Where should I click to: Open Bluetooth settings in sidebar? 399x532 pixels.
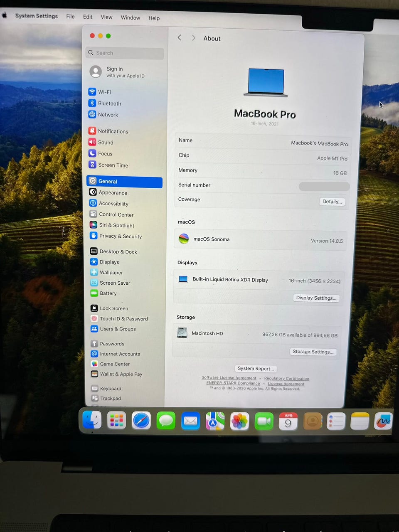tap(105, 103)
